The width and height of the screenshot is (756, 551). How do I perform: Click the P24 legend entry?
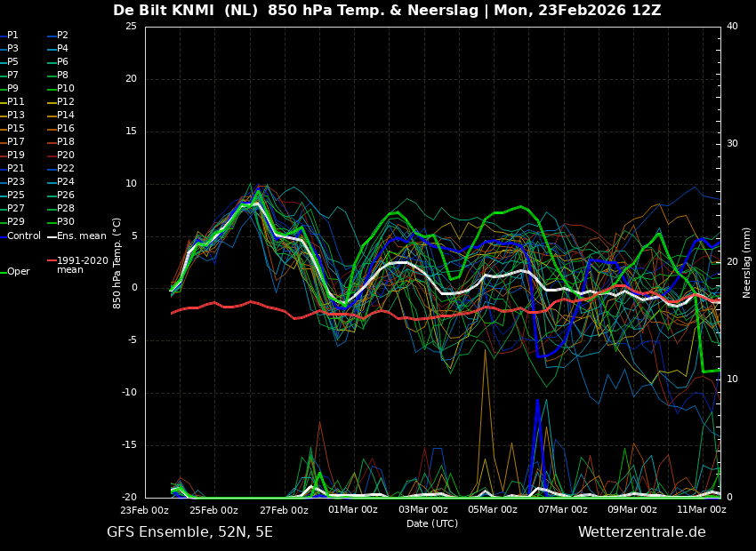[x=66, y=182]
